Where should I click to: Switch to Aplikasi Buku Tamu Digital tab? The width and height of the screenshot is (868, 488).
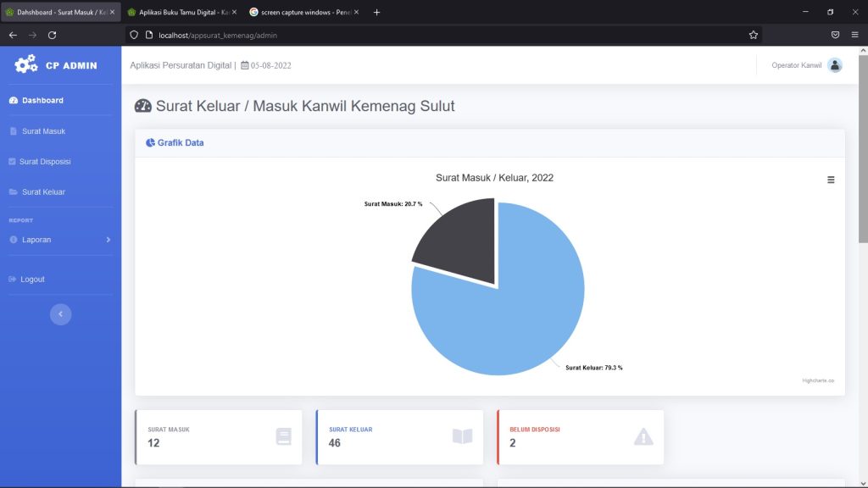pyautogui.click(x=183, y=12)
